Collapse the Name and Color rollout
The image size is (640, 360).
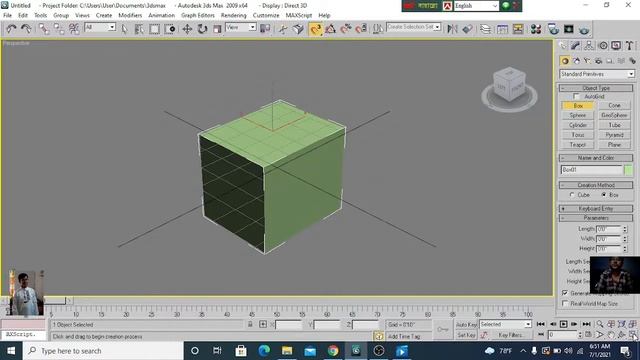click(x=596, y=158)
